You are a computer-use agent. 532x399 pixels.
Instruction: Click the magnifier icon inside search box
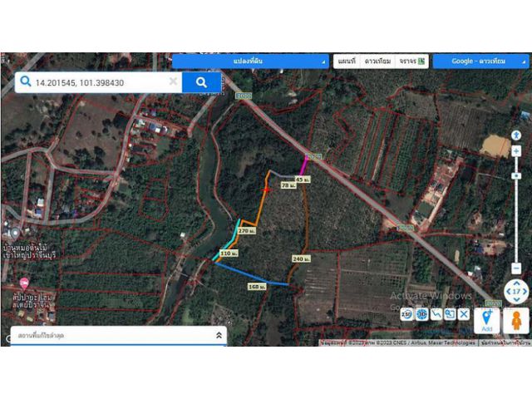click(26, 81)
